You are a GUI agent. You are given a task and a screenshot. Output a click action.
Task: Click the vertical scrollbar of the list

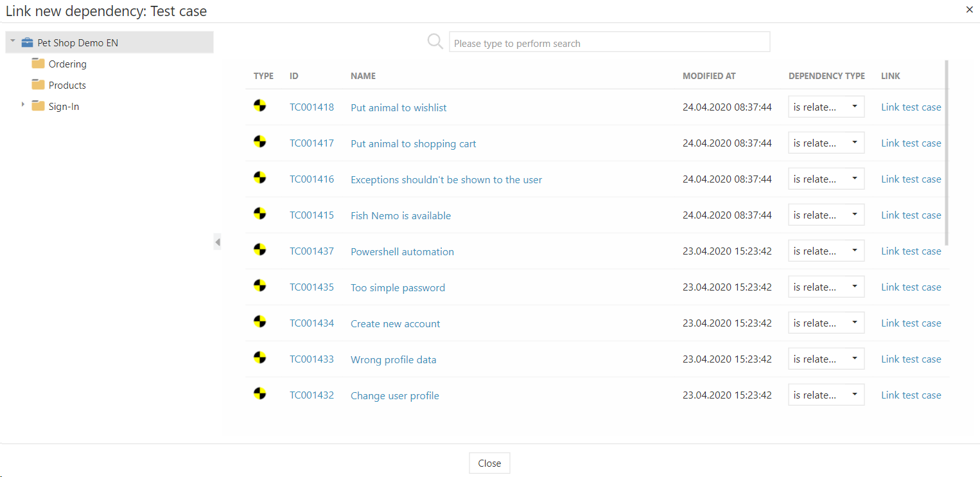[947, 153]
